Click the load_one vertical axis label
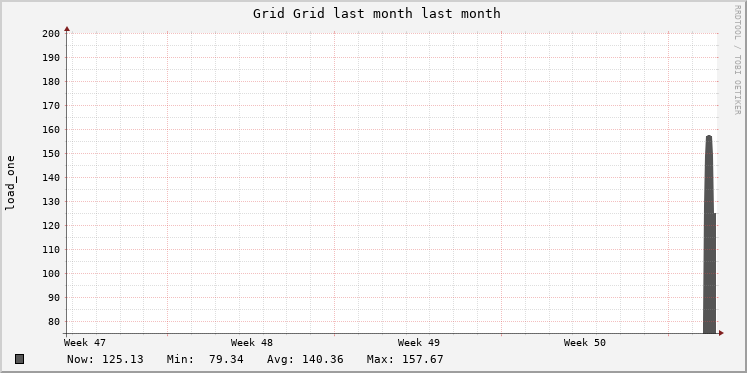The width and height of the screenshot is (747, 373). (10, 183)
